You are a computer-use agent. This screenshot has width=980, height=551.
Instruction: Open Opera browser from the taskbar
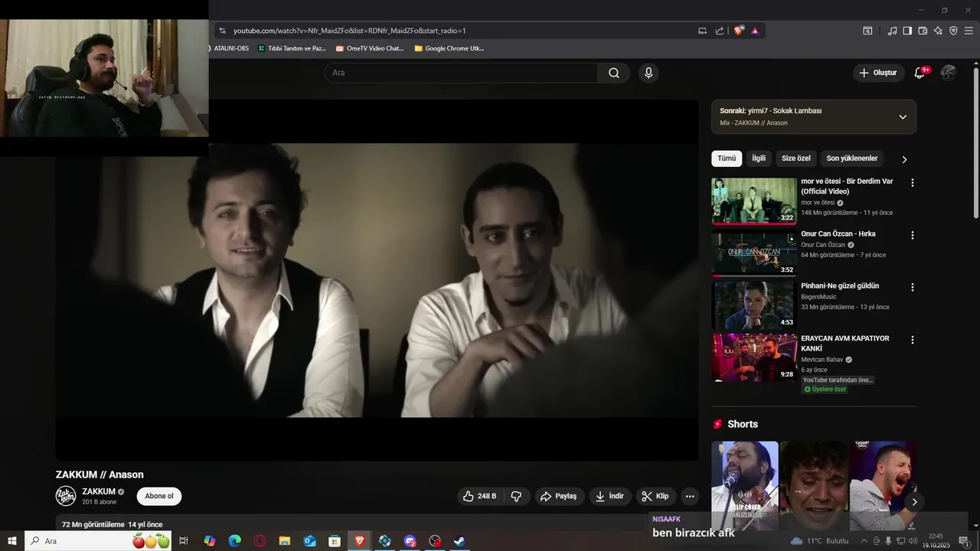[260, 541]
